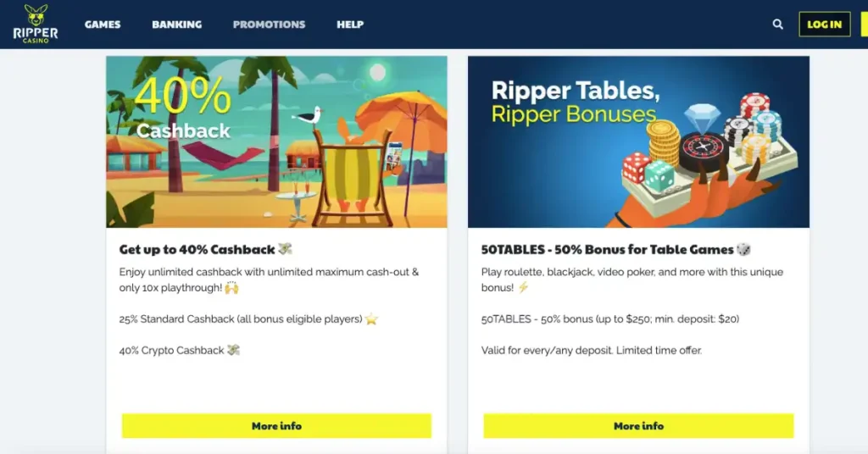868x454 pixels.
Task: Click the Log In button
Action: (824, 25)
